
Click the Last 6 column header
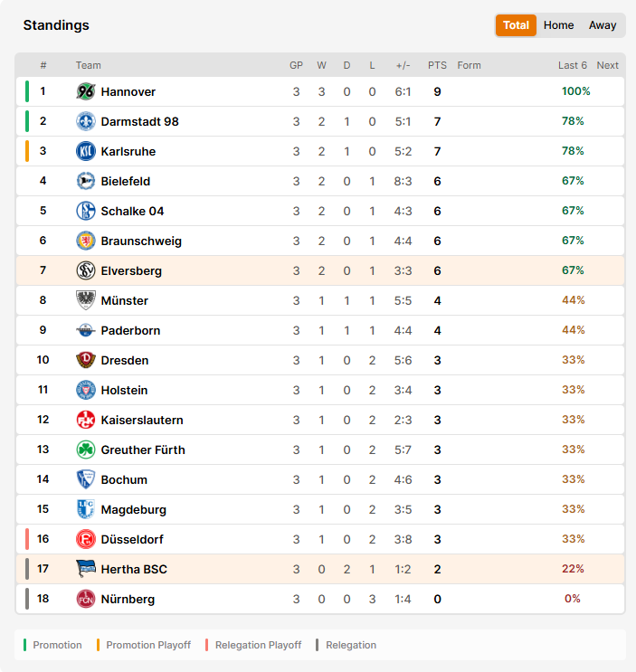coord(572,65)
